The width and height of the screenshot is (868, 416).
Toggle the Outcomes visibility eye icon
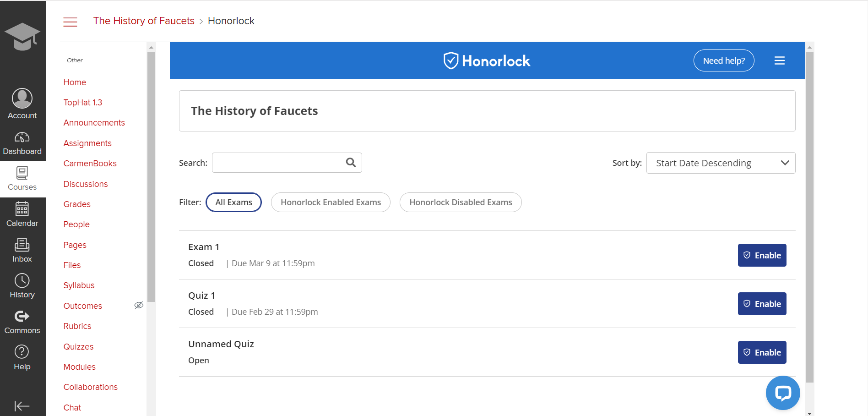[x=139, y=305]
